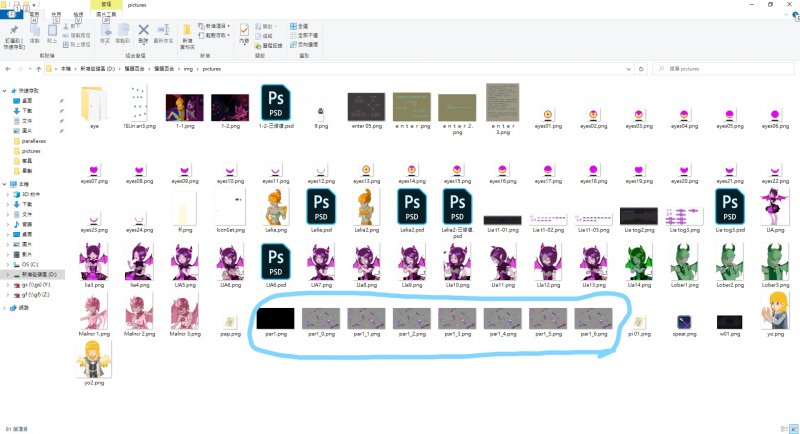Open the Manage contextual tab
This screenshot has height=434, width=800.
(x=106, y=5)
